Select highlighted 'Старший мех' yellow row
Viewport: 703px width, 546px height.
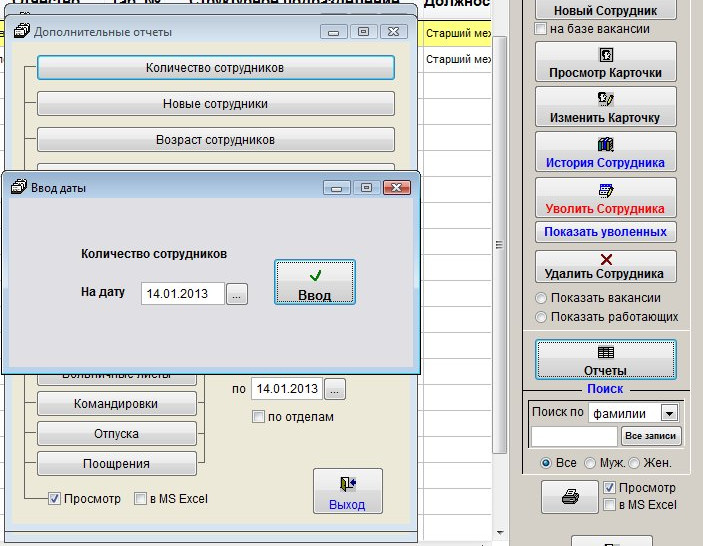click(457, 33)
